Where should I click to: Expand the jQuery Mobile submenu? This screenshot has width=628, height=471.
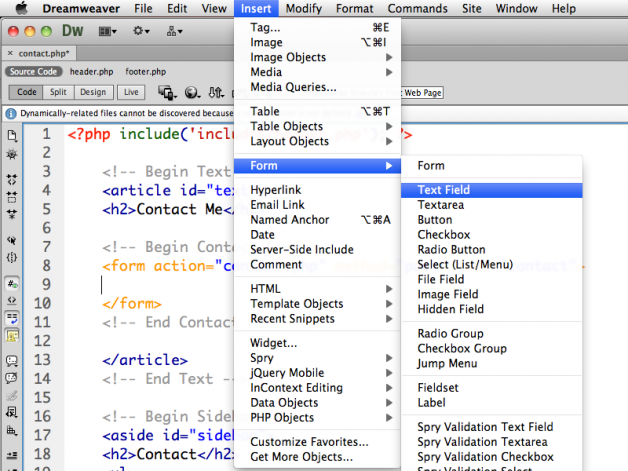[x=317, y=372]
